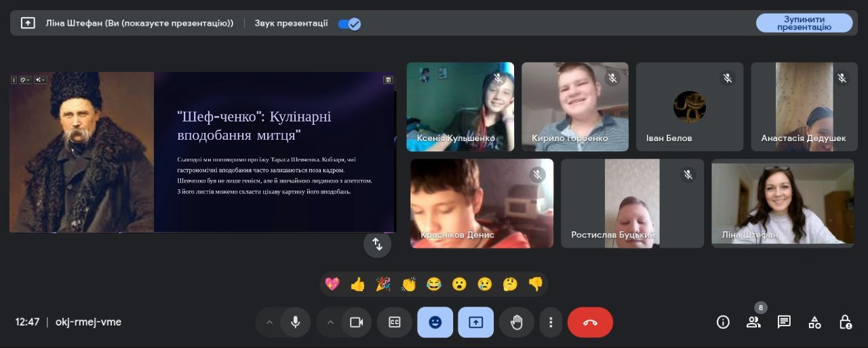The image size is (868, 348).
Task: Click the present screen button
Action: pos(476,322)
